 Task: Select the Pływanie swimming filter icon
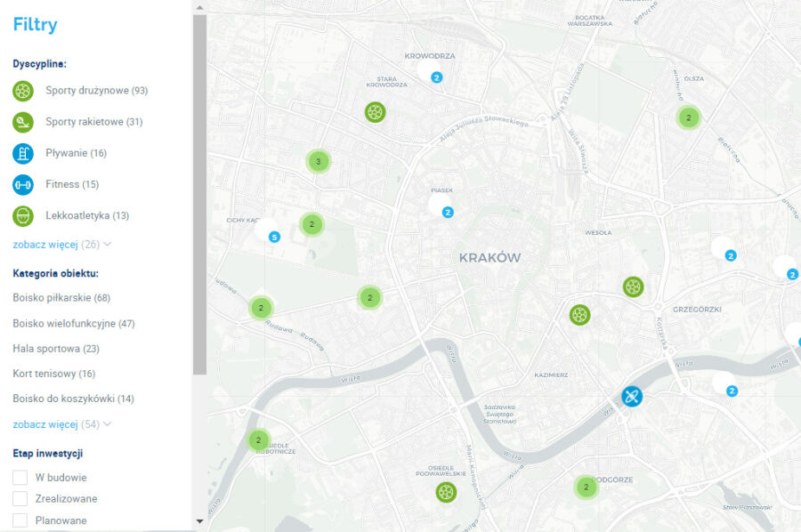[x=21, y=153]
